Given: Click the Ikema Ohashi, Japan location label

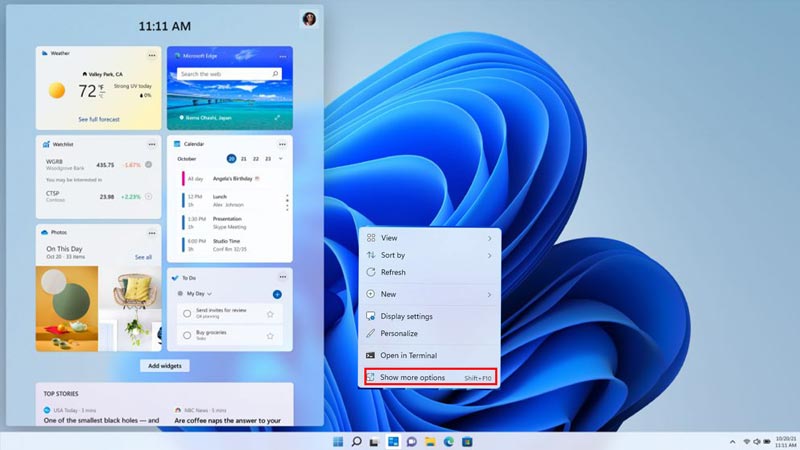Looking at the screenshot, I should point(205,118).
